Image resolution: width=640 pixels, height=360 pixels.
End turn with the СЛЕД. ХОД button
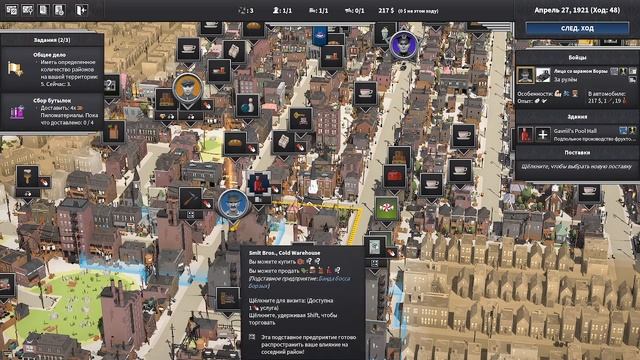coord(577,29)
